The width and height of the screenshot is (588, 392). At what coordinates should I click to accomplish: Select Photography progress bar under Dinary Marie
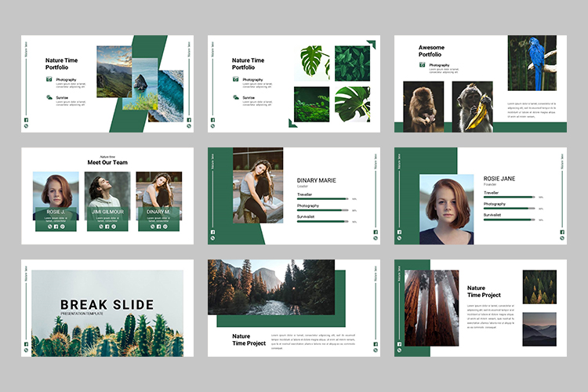tap(323, 210)
